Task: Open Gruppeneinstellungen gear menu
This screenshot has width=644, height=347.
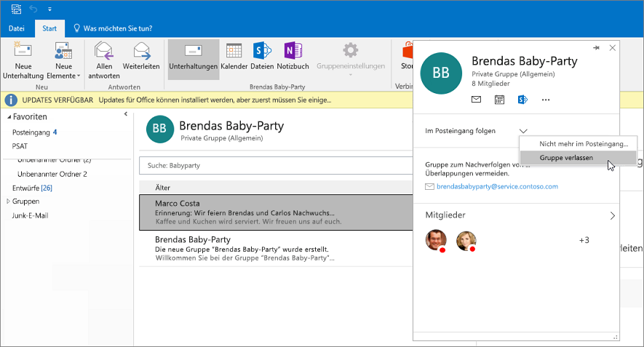Action: tap(351, 60)
